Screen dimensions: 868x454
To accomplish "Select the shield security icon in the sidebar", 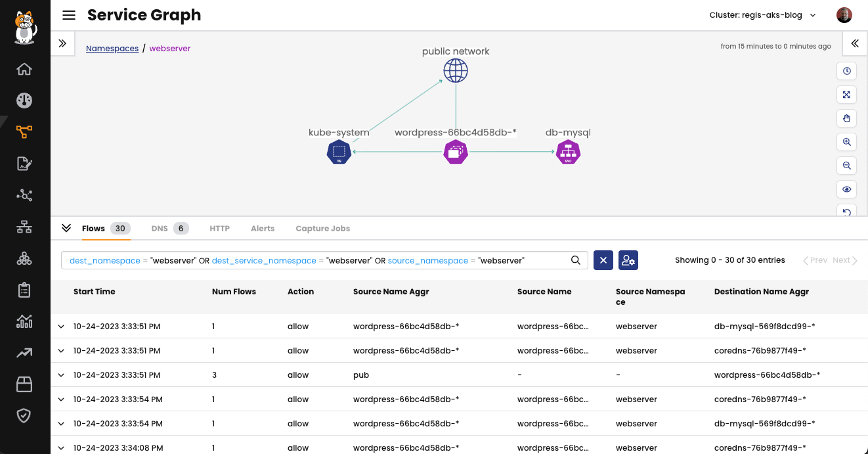I will 24,415.
